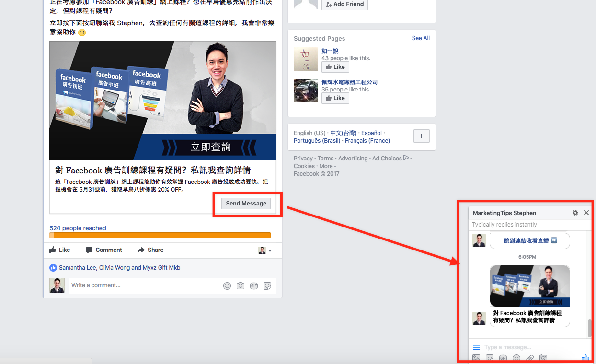Insert an emoji in the comment box
Image resolution: width=596 pixels, height=364 pixels.
pos(227,286)
